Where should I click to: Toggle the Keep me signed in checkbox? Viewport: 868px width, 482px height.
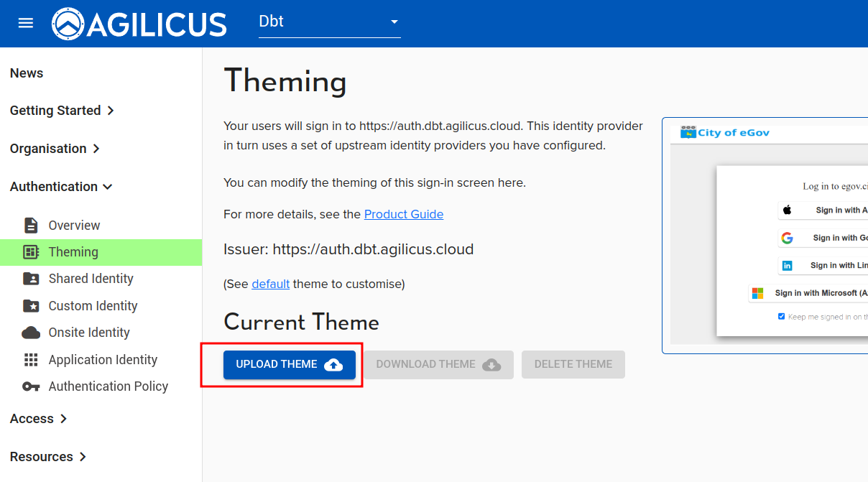click(781, 317)
